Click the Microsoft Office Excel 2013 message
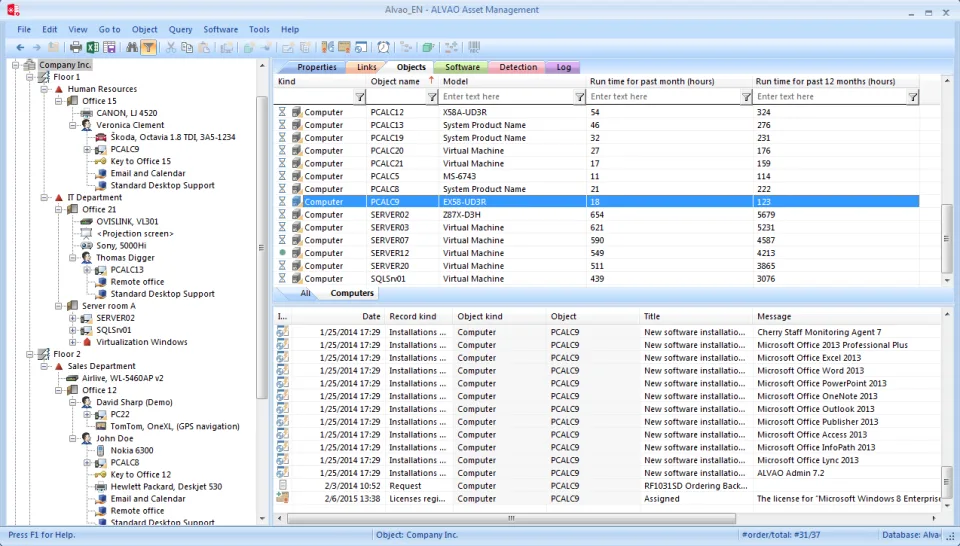The height and width of the screenshot is (546, 960). pos(809,357)
